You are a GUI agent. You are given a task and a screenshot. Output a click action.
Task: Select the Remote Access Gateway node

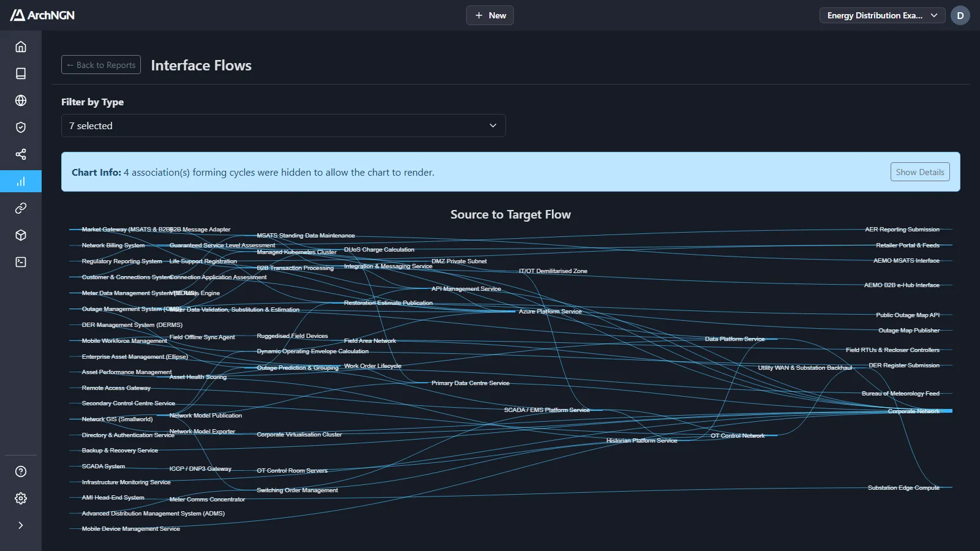116,388
